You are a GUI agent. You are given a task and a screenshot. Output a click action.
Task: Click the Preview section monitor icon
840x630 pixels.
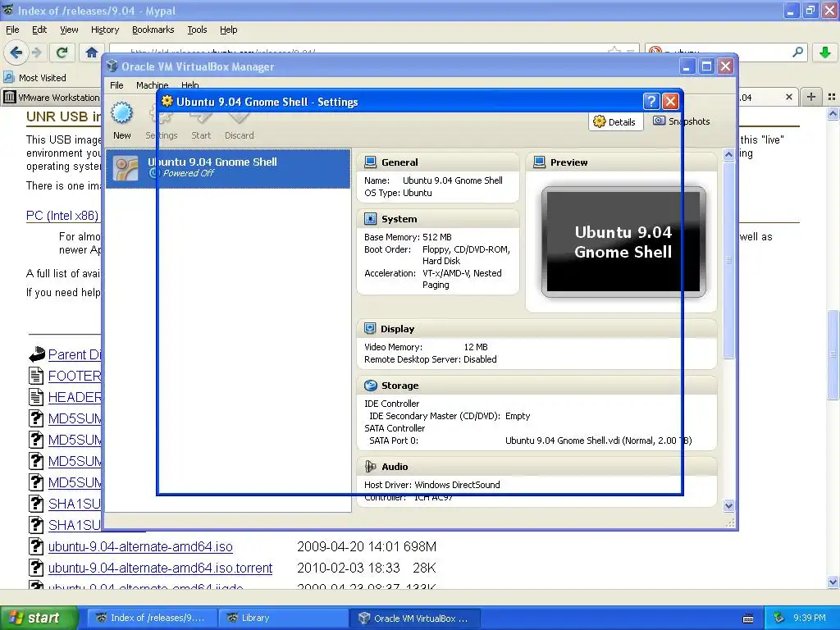[x=540, y=162]
